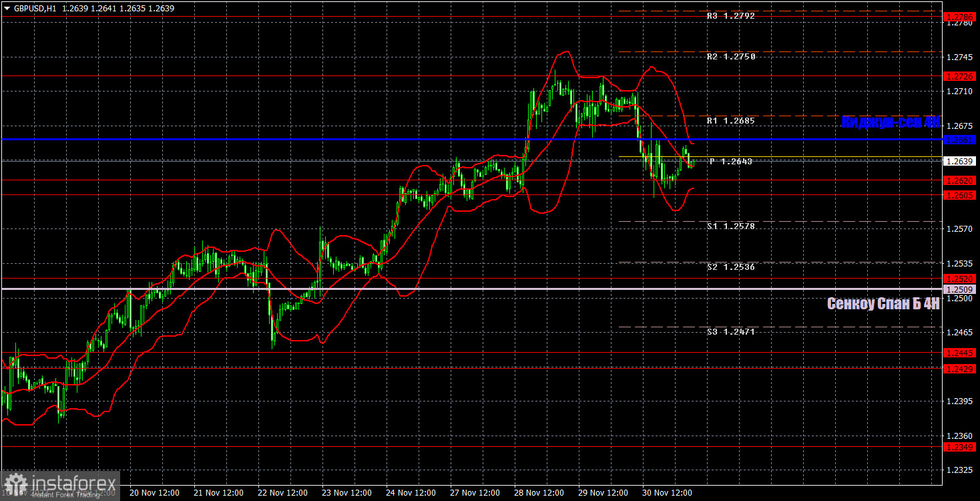Image resolution: width=980 pixels, height=501 pixels.
Task: Click the 1.2535 price axis label
Action: pyautogui.click(x=960, y=263)
